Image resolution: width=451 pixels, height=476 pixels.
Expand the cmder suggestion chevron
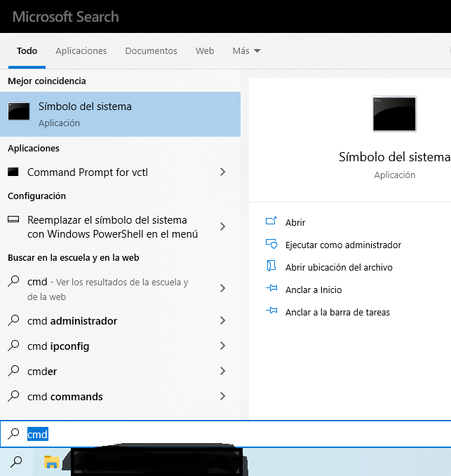pos(222,371)
